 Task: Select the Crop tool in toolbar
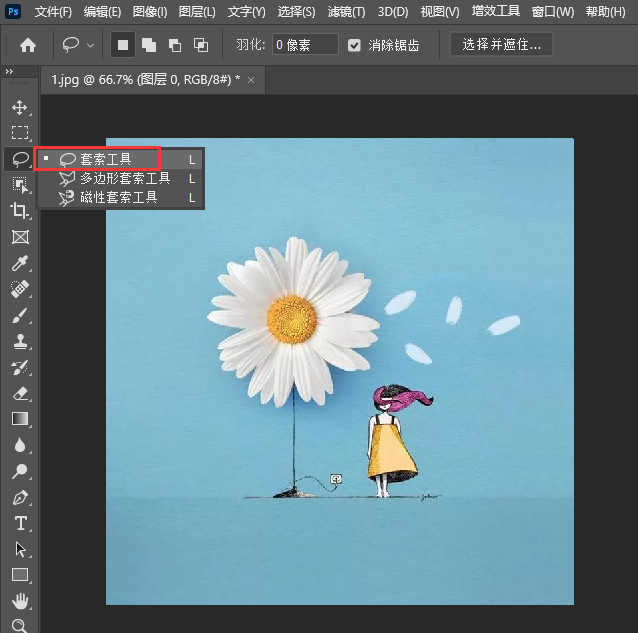[19, 211]
